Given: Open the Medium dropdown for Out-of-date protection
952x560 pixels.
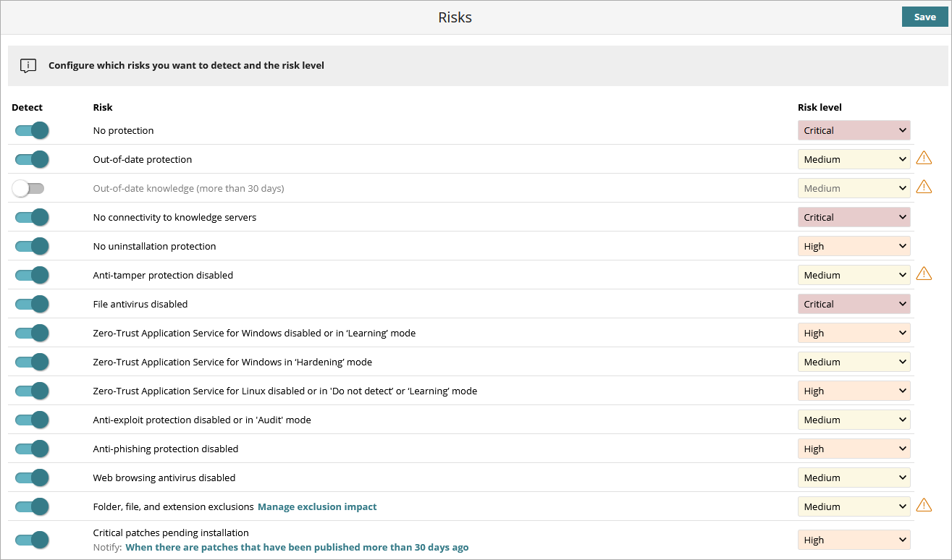Looking at the screenshot, I should (854, 159).
